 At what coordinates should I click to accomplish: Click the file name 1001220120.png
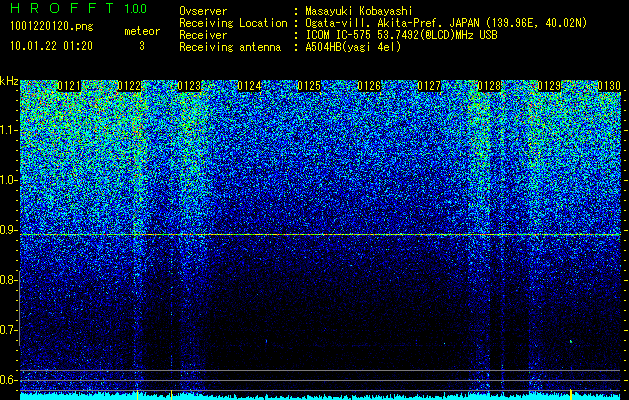click(52, 26)
